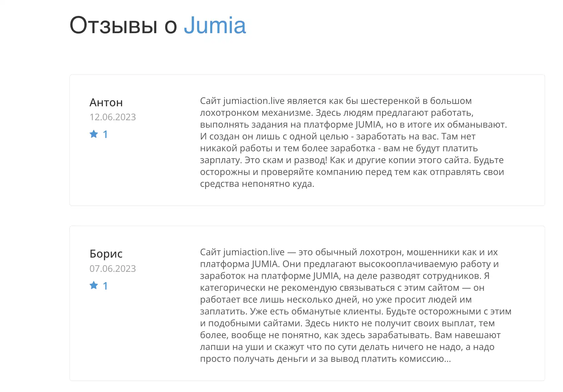
Task: Click phrase лапши на уши in Борис's review
Action: (236, 347)
